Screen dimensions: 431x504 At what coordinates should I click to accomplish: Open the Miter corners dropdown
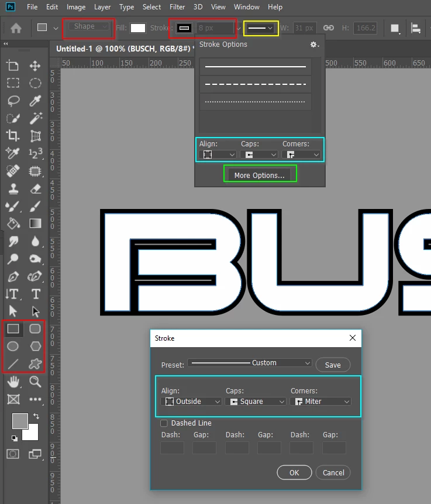pos(320,402)
